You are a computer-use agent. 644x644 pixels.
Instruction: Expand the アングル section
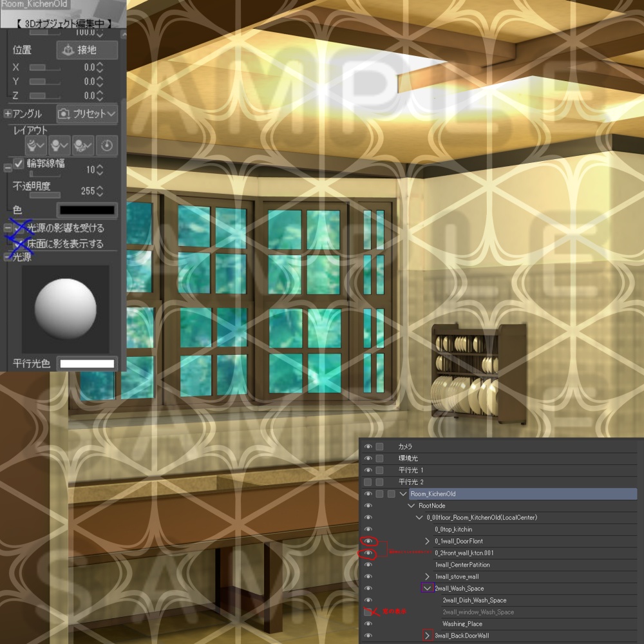coord(7,114)
